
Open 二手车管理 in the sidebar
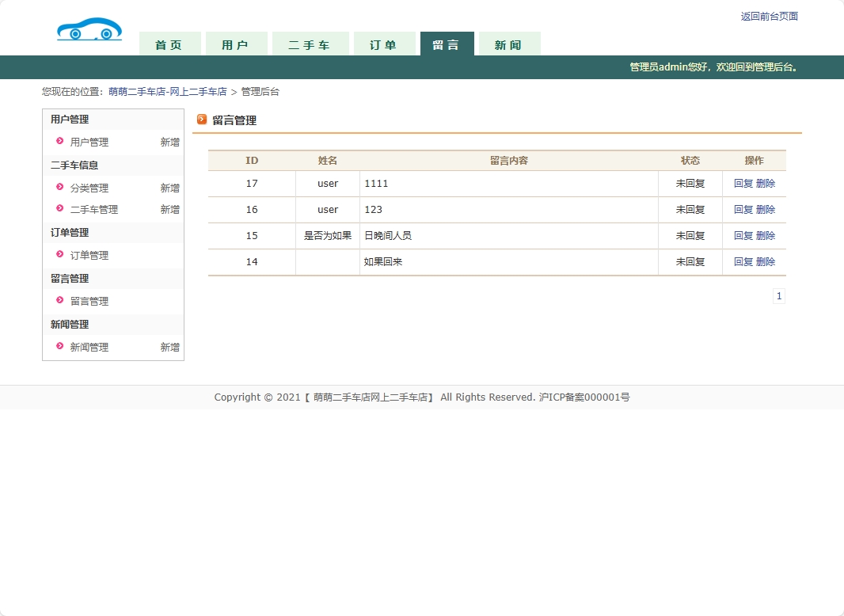point(93,210)
